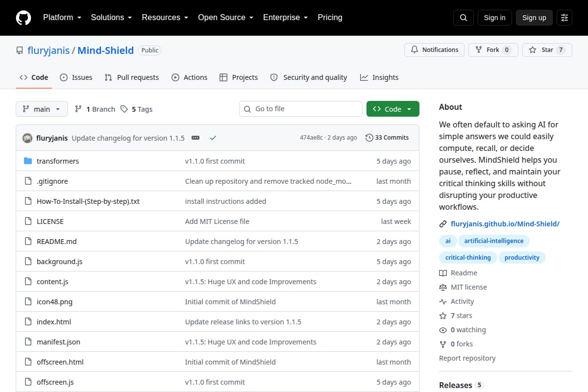Click the book icon beside Readme
This screenshot has width=588, height=392.
[443, 273]
